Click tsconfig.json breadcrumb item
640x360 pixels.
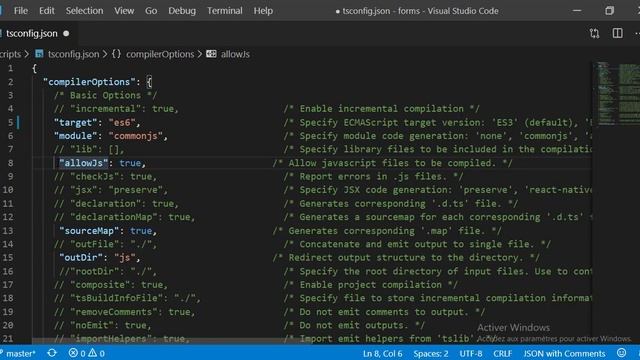click(73, 54)
